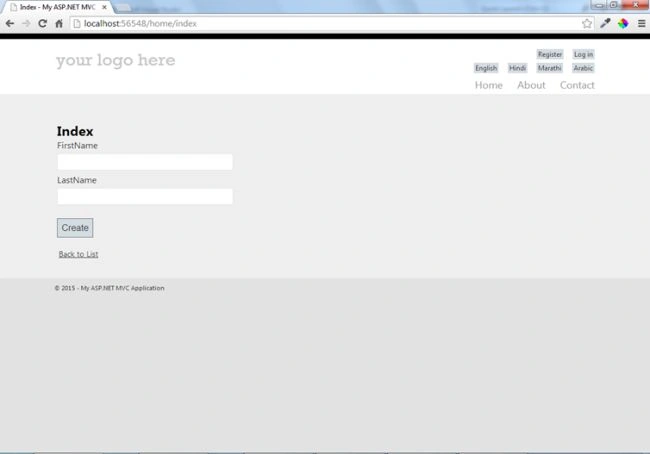Switch language to Hindi
The image size is (650, 454).
[x=517, y=68]
